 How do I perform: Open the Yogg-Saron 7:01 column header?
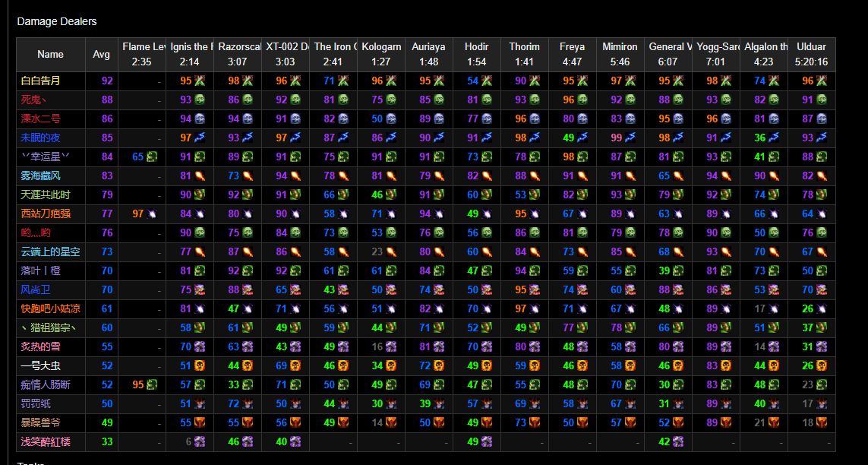716,54
